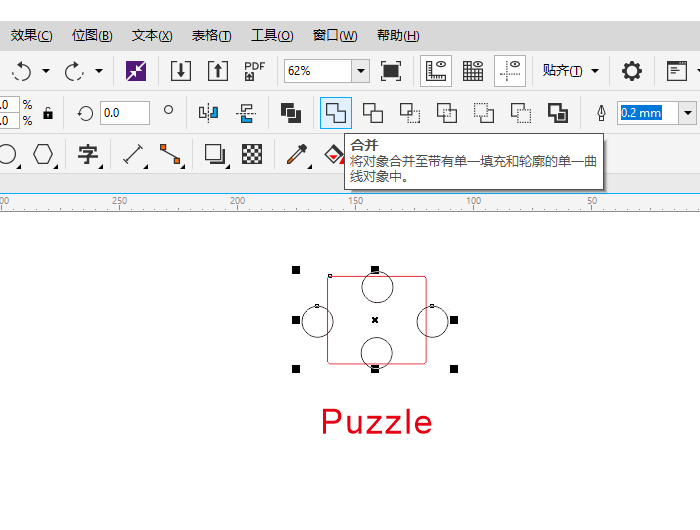Click the Publish to PDF icon
The width and height of the screenshot is (700, 530).
click(254, 71)
